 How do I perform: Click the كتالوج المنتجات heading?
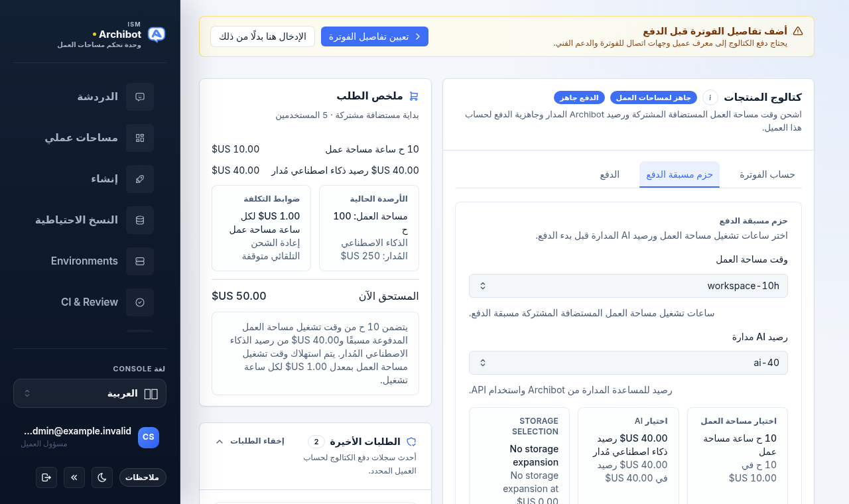tap(762, 97)
